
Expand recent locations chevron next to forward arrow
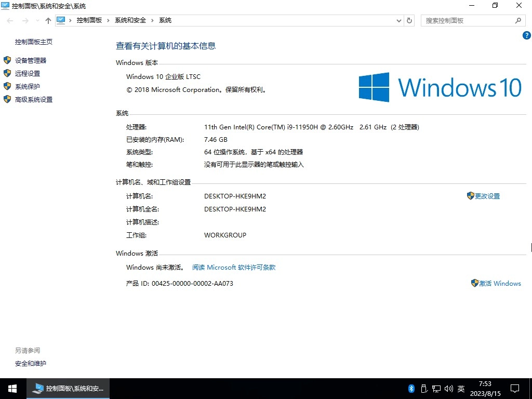pos(36,20)
